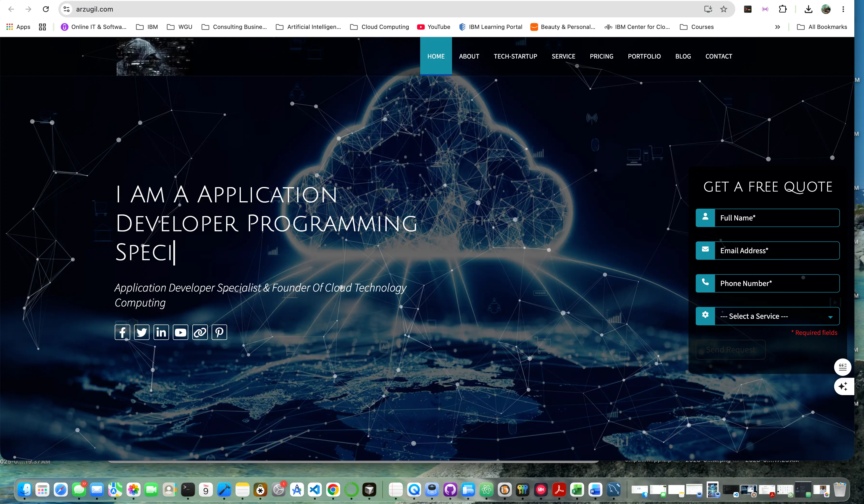
Task: Click the purple broadcast extension icon
Action: pos(765,9)
